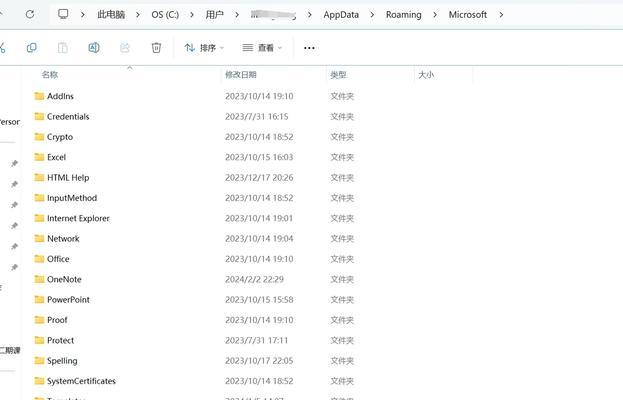Open the 排序 sort dropdown

[x=204, y=48]
